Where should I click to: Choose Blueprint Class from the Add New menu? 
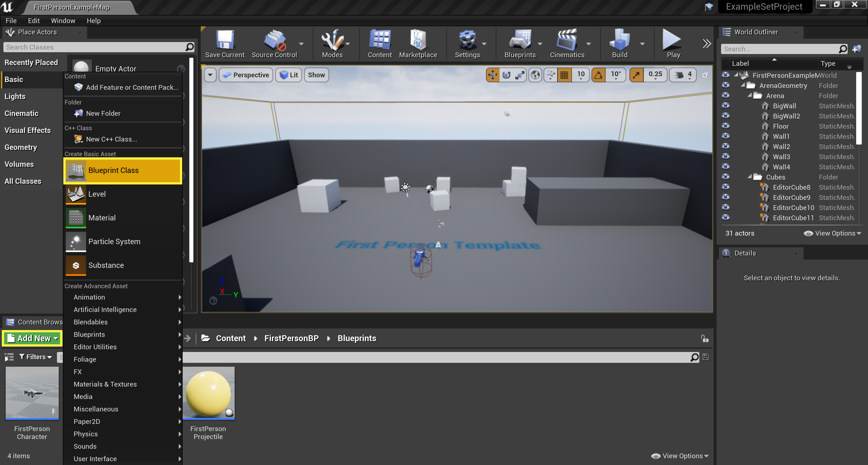tap(123, 170)
